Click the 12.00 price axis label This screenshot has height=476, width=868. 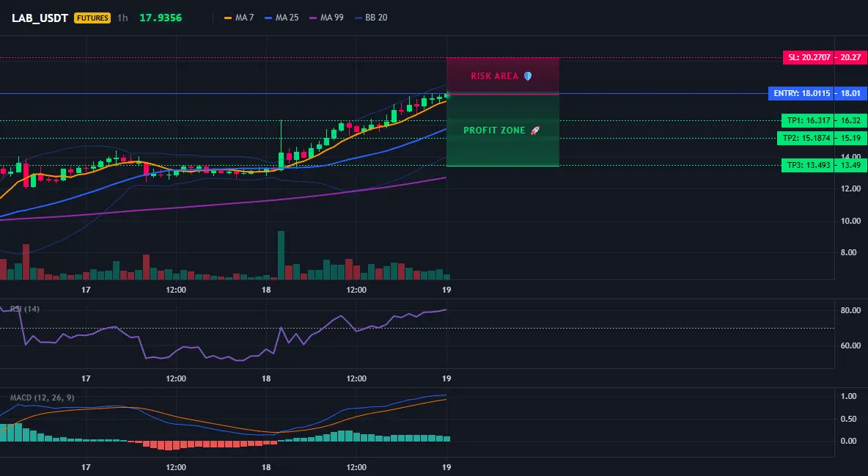(851, 189)
